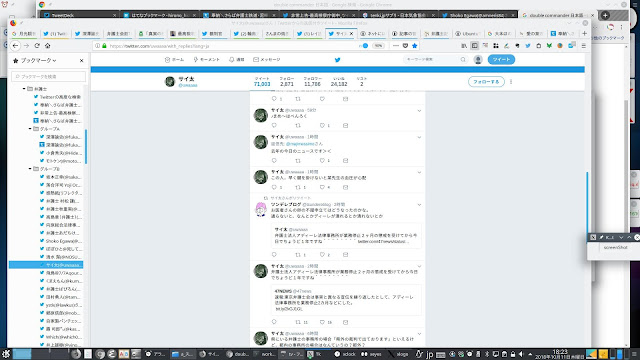Collapse the グループB bookmark folder
640x360 pixels.
(x=30, y=169)
